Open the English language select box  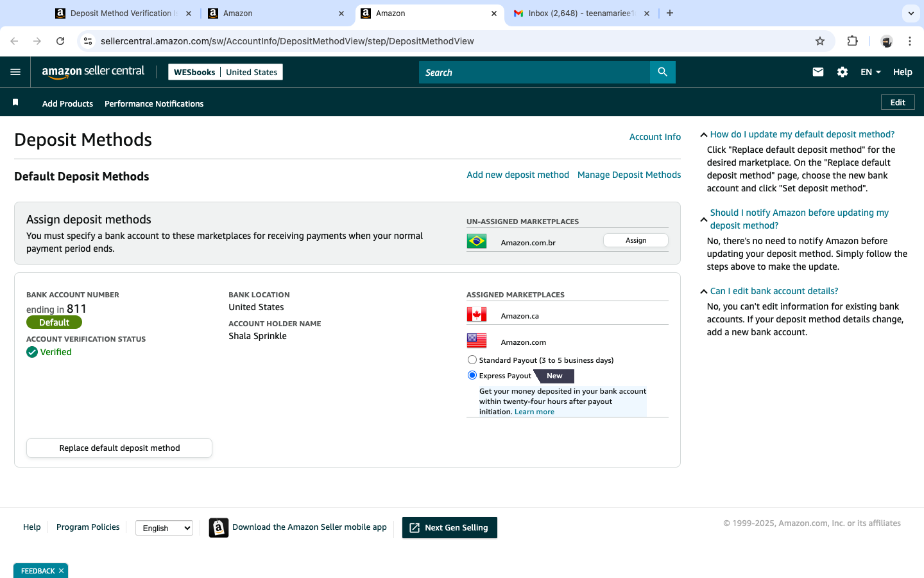click(164, 528)
